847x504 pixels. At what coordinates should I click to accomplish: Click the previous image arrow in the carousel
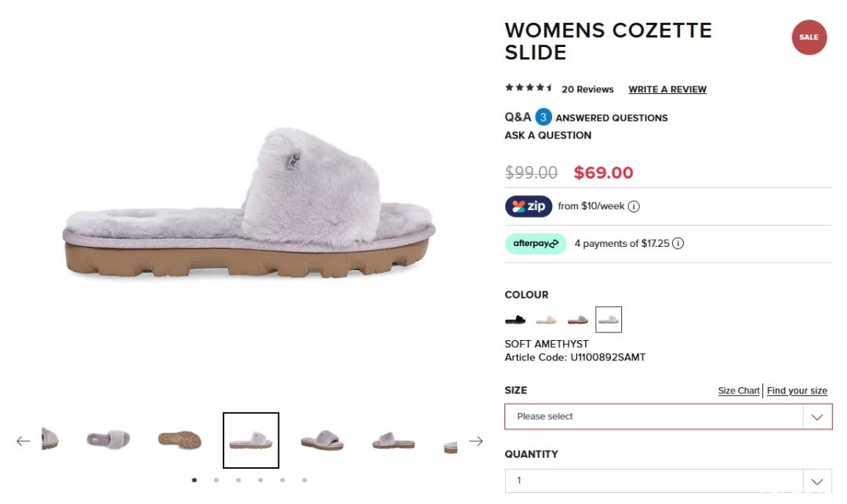24,441
